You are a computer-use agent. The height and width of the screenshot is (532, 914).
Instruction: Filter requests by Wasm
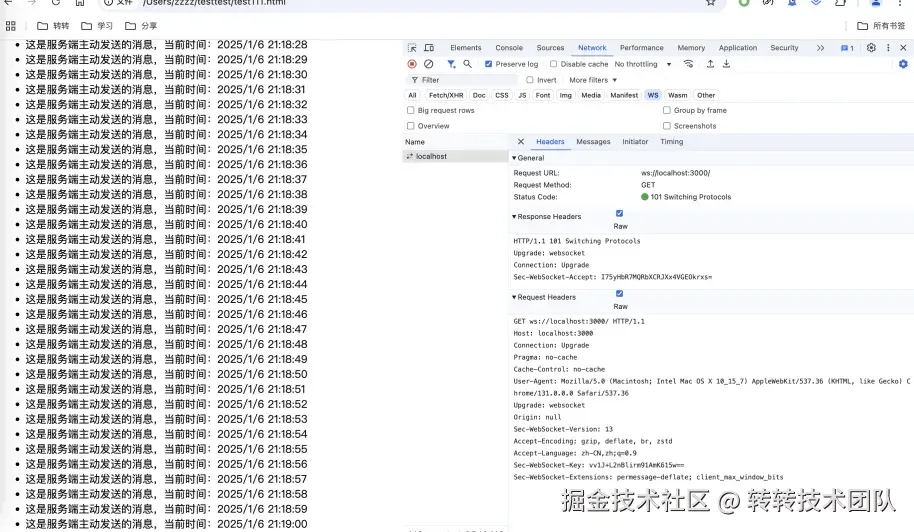[x=677, y=95]
